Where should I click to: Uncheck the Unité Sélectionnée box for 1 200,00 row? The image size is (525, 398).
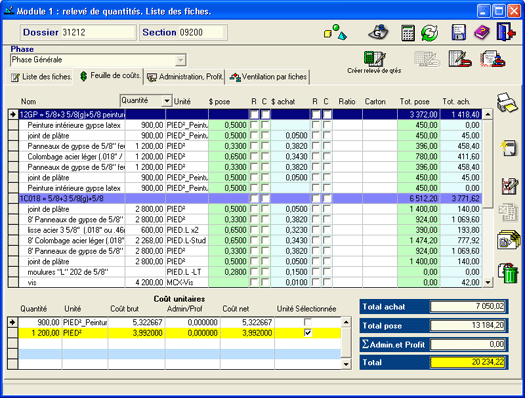[x=307, y=333]
